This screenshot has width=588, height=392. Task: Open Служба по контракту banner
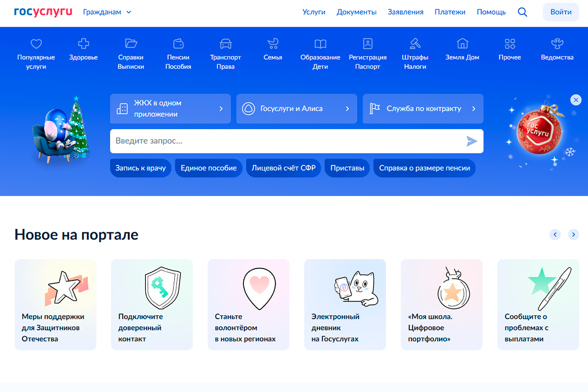click(423, 108)
